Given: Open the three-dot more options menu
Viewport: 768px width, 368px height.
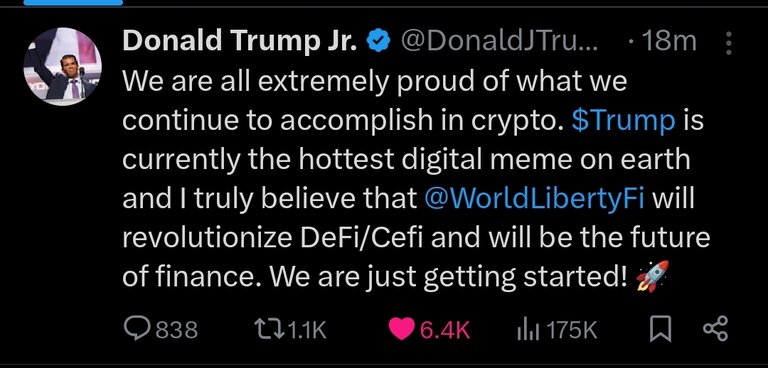Looking at the screenshot, I should click(x=728, y=43).
